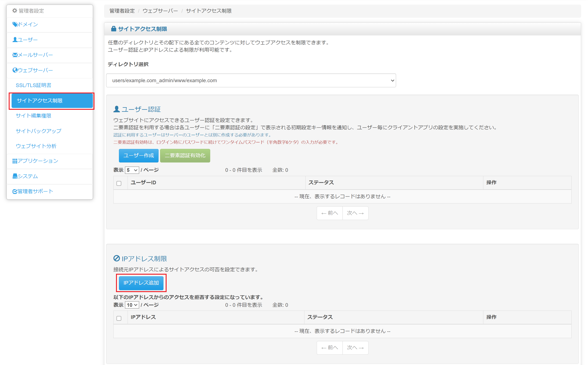This screenshot has height=365, width=588.
Task: Click the person icon beside ユーザー menu
Action: [15, 40]
